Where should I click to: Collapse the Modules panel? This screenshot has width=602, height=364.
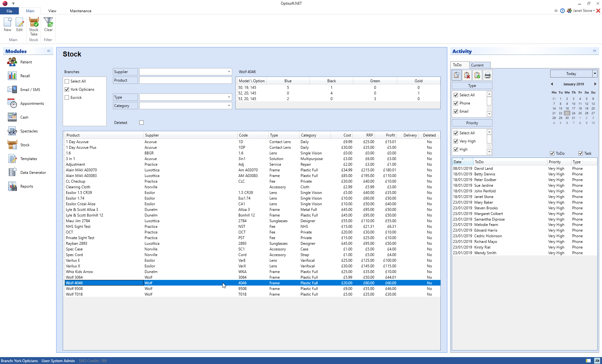[x=49, y=51]
